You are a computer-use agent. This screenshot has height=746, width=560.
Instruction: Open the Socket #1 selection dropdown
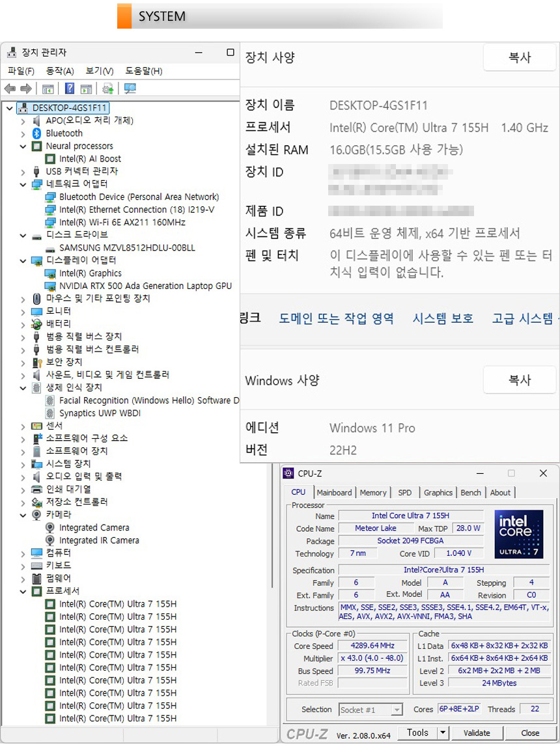tap(397, 710)
